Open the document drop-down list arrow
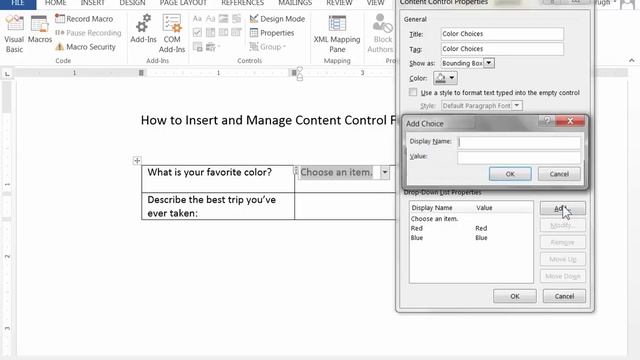 coord(385,172)
